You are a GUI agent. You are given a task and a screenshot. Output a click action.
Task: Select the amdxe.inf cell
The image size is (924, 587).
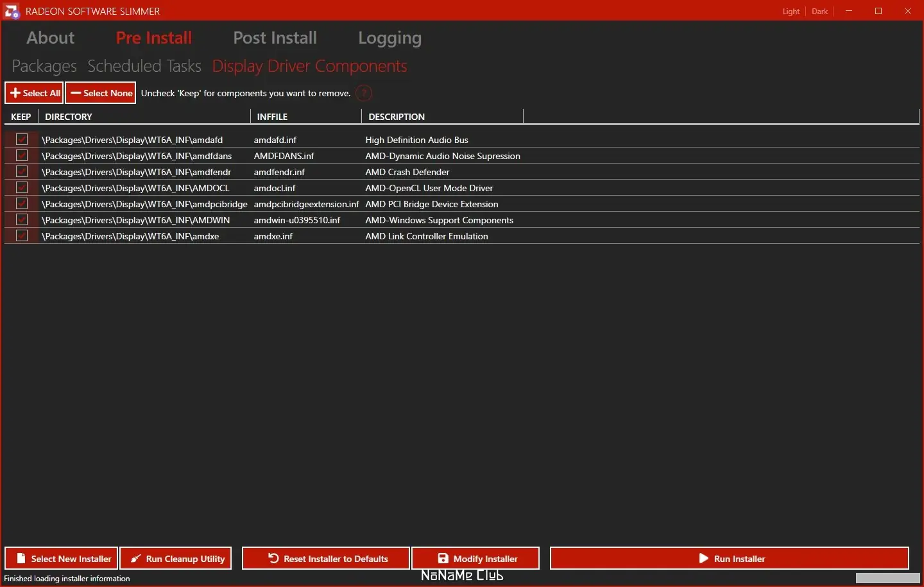click(x=273, y=236)
